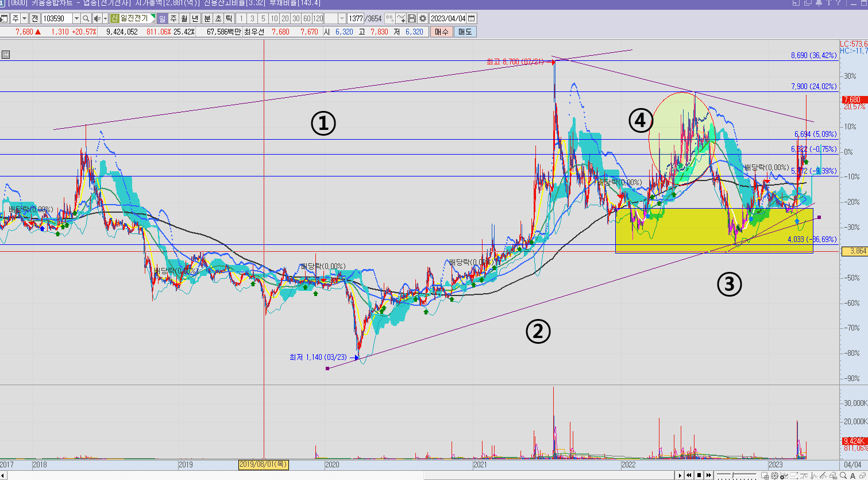The width and height of the screenshot is (868, 480).
Task: Click the slanted trend line icon at bottom
Action: (823, 475)
